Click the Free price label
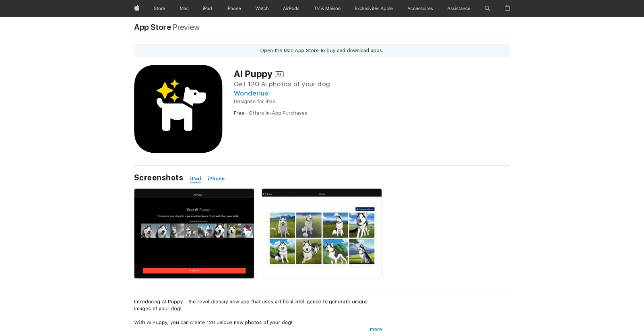Viewport: 644px width, 336px height. 239,113
